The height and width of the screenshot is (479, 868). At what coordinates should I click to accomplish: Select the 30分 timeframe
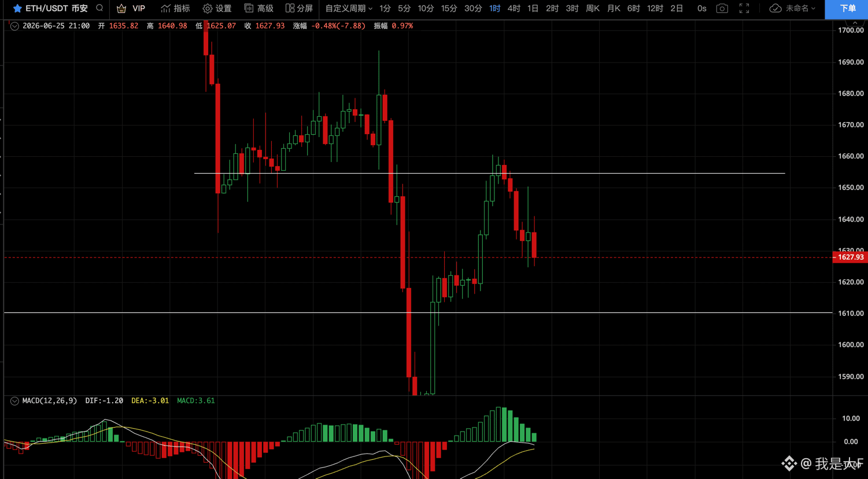pos(473,9)
